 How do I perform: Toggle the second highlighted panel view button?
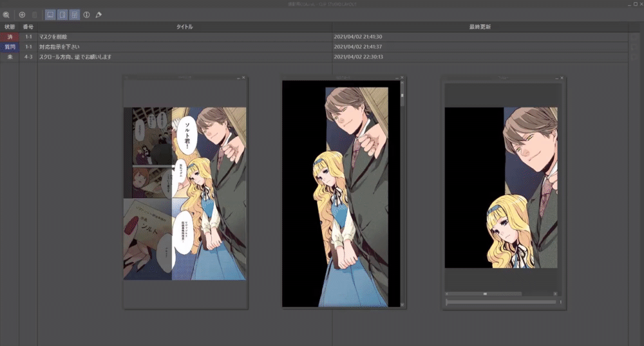pos(62,15)
